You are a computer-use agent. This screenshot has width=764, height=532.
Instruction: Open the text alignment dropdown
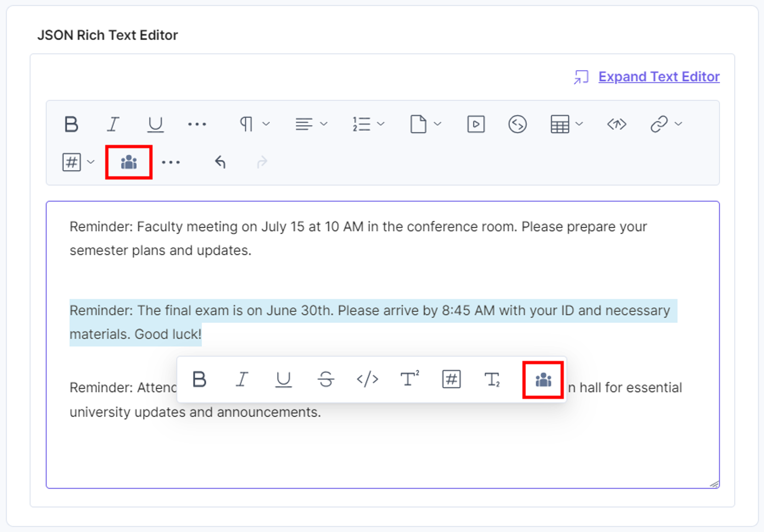click(x=311, y=124)
